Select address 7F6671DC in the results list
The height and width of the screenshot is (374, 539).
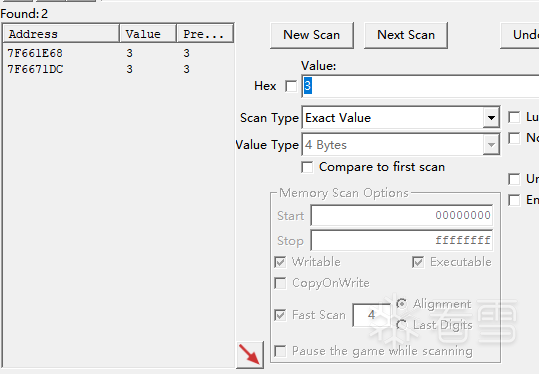35,69
